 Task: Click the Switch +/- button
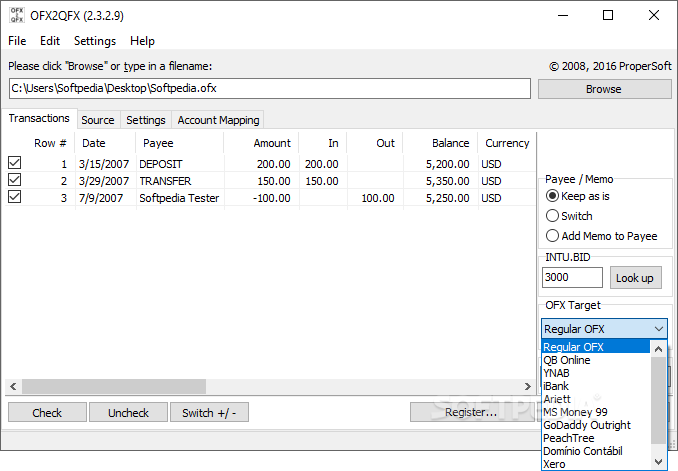[x=209, y=413]
